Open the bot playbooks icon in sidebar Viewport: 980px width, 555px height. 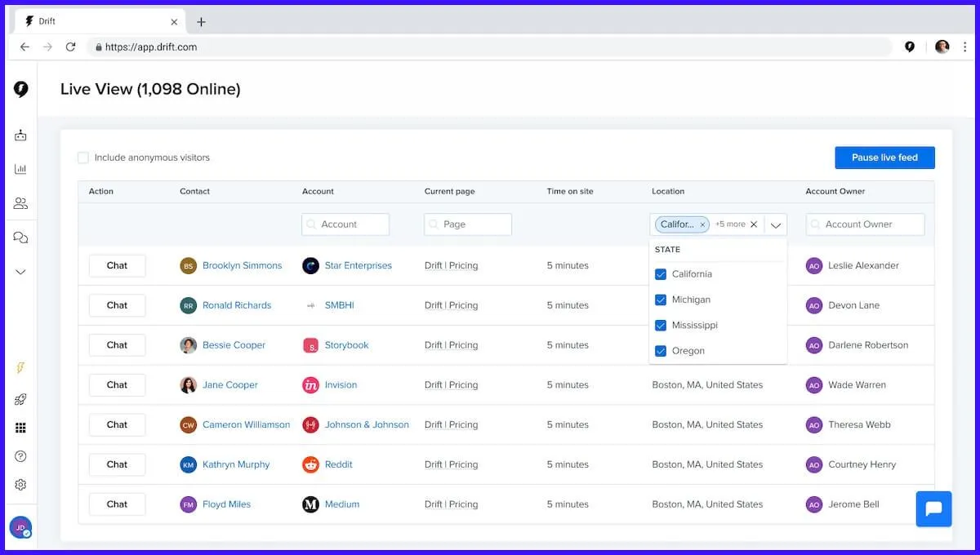(x=20, y=135)
